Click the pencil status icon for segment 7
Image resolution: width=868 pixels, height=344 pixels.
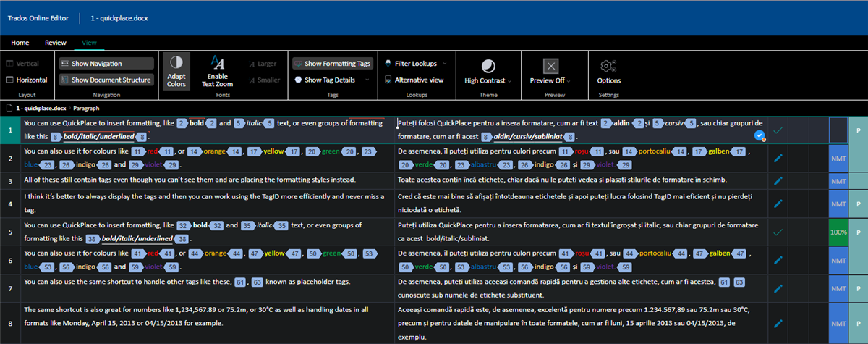click(x=778, y=288)
